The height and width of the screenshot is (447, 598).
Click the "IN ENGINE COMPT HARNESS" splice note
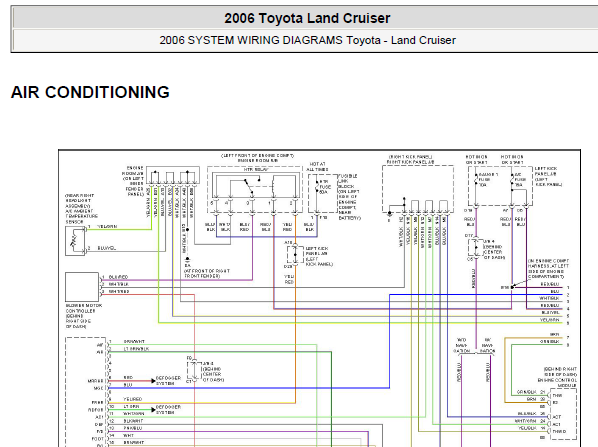coord(548,269)
